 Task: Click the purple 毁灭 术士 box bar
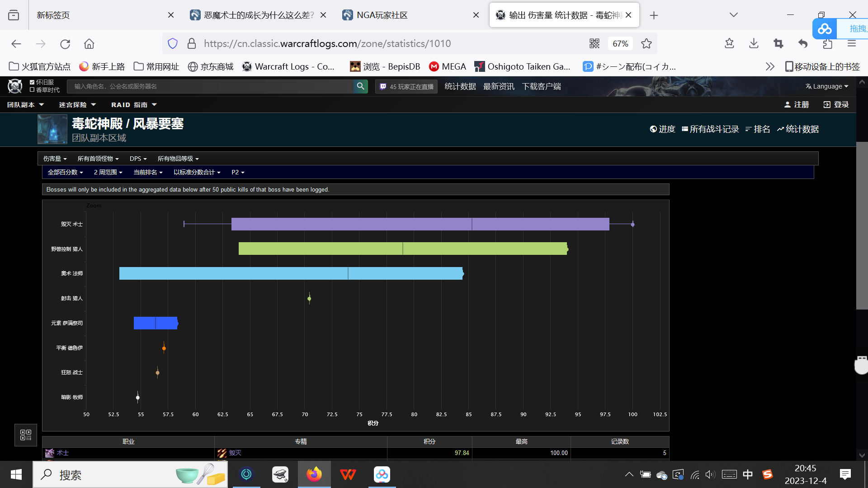pyautogui.click(x=353, y=224)
